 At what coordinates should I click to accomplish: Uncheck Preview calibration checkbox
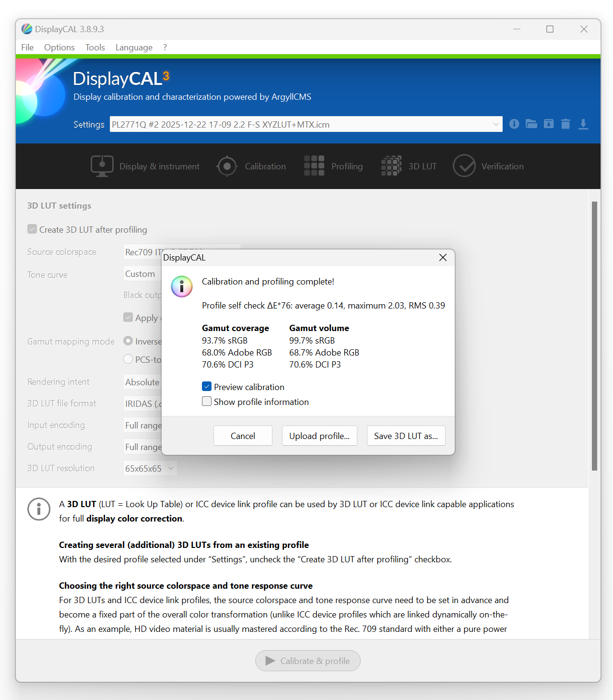click(207, 387)
